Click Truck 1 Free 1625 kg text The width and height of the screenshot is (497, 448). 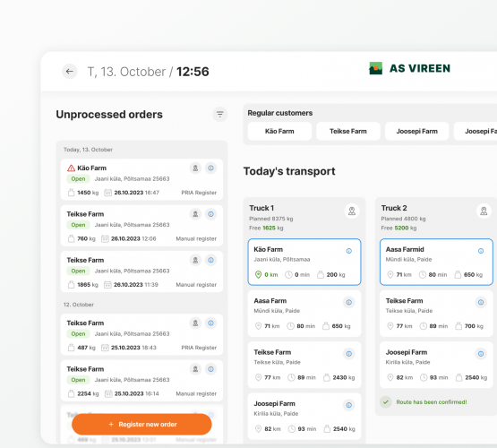tap(266, 228)
